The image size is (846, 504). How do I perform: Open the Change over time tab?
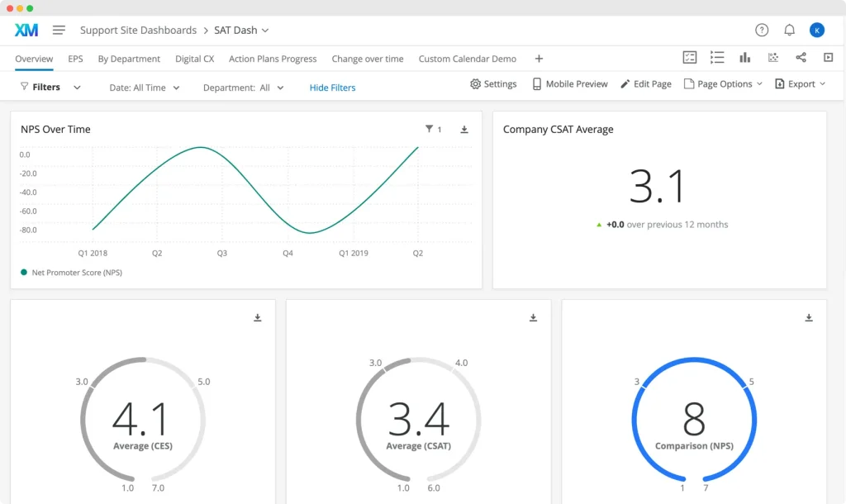(368, 59)
